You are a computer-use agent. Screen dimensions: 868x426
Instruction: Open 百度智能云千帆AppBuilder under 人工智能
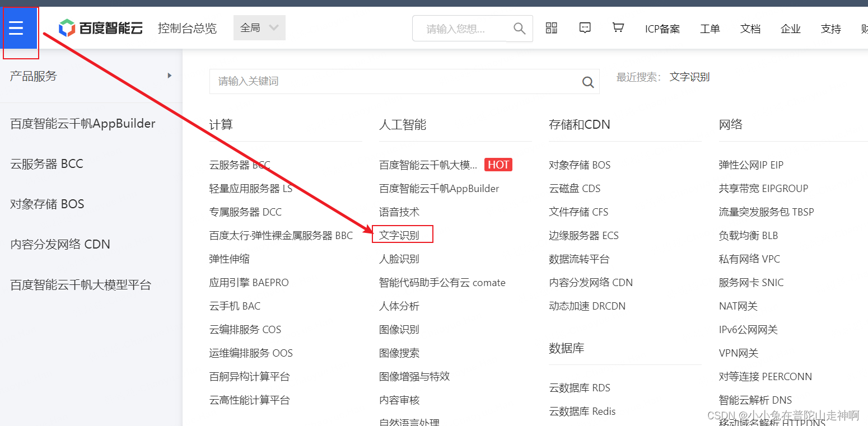439,189
